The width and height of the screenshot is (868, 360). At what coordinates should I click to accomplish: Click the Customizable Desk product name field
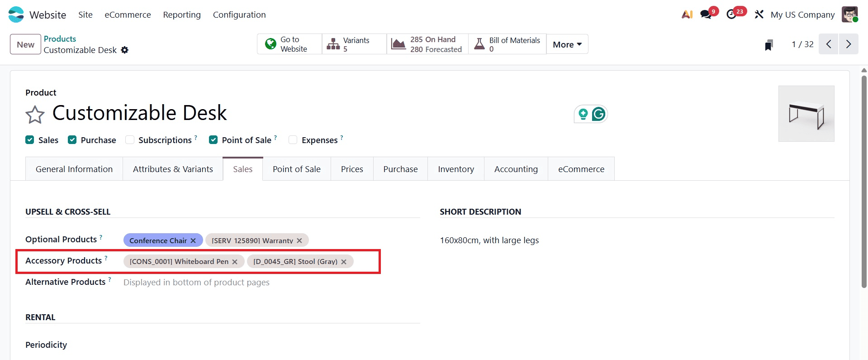click(x=140, y=113)
